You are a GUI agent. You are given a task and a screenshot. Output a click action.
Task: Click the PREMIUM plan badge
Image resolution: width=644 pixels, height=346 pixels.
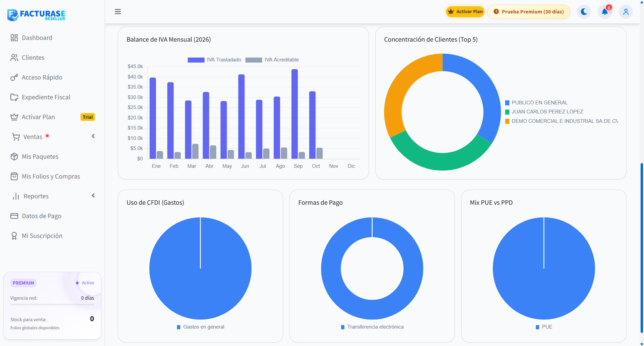[23, 283]
